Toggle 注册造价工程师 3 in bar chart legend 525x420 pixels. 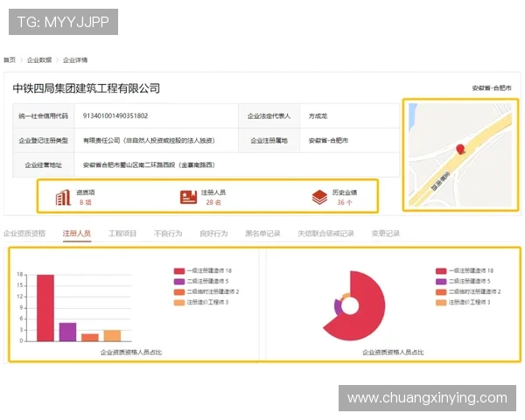click(x=201, y=303)
